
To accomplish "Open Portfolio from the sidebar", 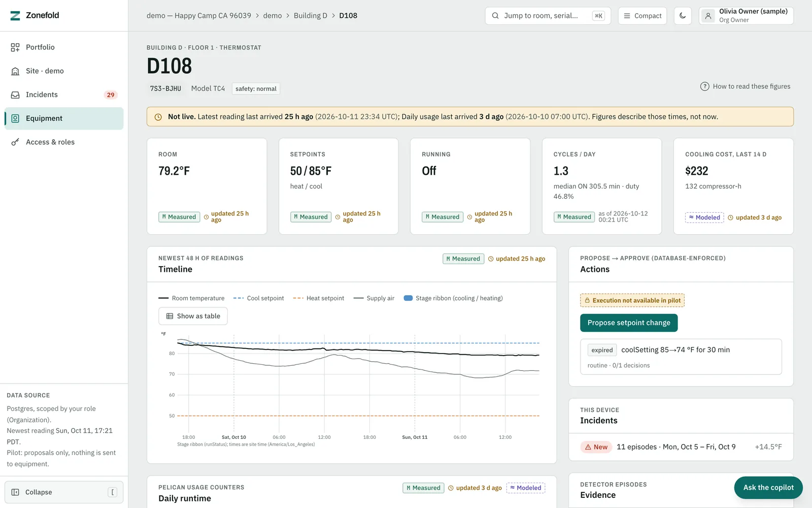I will [x=64, y=47].
